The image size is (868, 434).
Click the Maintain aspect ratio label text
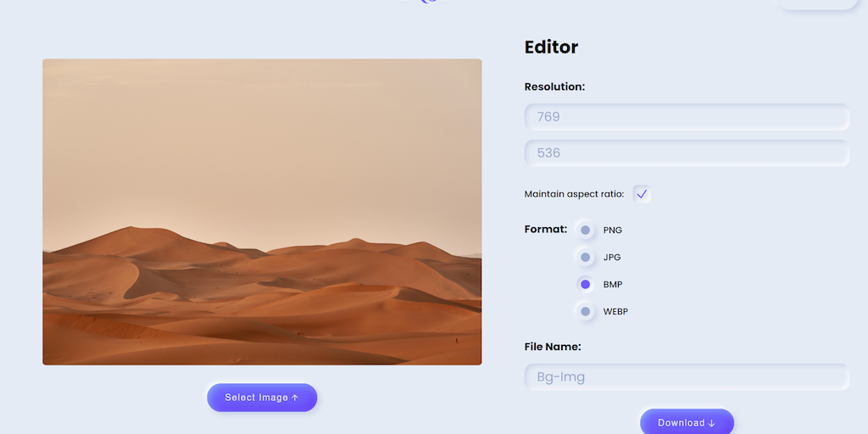coord(574,194)
